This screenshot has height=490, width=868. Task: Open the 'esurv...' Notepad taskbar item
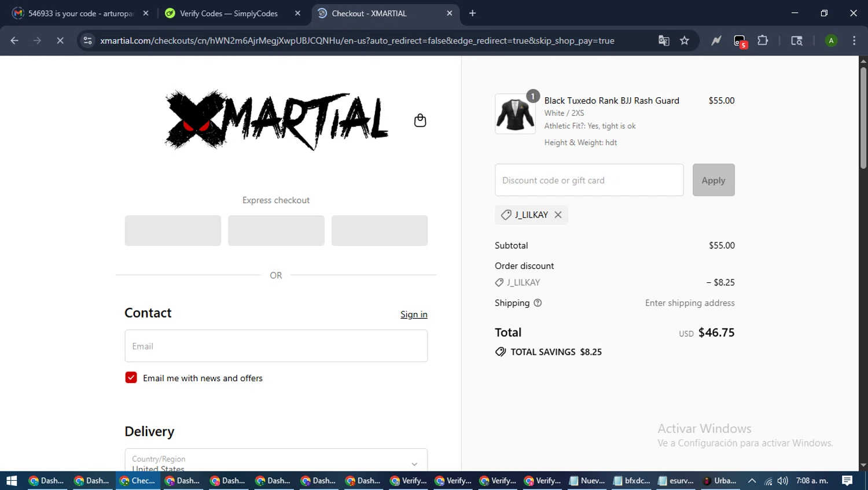click(x=676, y=481)
